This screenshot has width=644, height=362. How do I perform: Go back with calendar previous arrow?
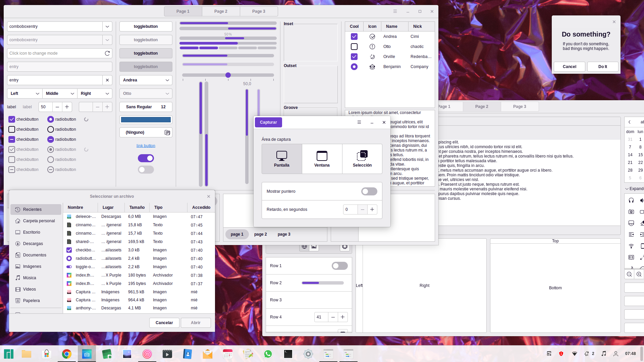tap(630, 122)
